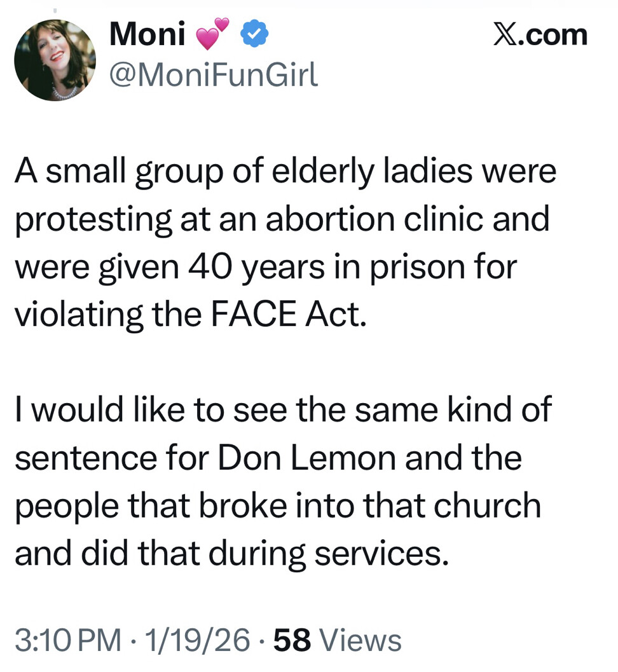Click the pink hearts emoji beside Moni
Screen dimensions: 618x672
pos(212,35)
